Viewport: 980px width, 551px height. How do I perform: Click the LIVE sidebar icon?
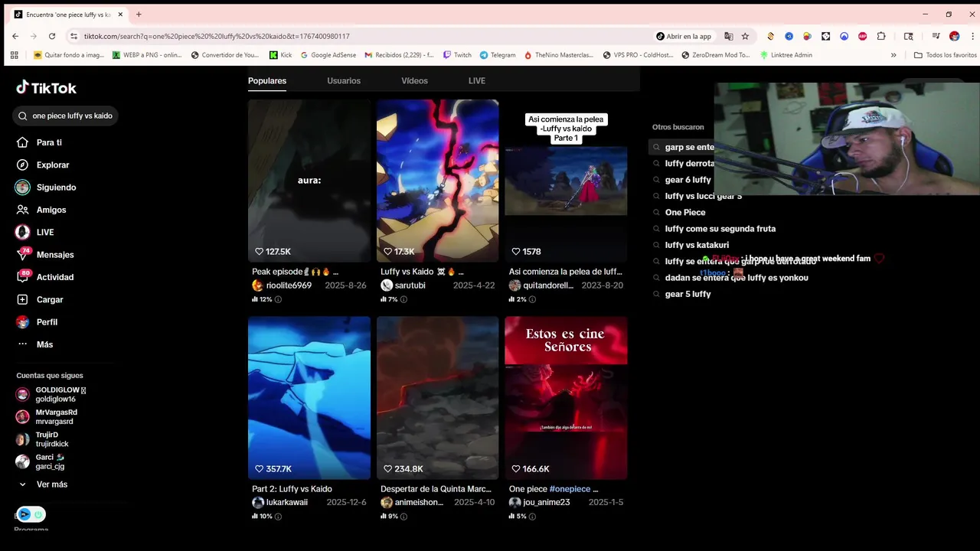(23, 232)
